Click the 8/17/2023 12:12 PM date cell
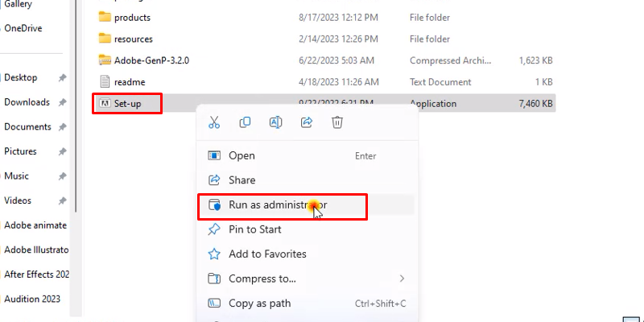 [338, 18]
